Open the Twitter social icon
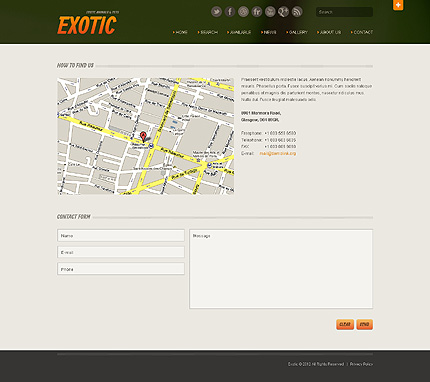 pyautogui.click(x=216, y=12)
